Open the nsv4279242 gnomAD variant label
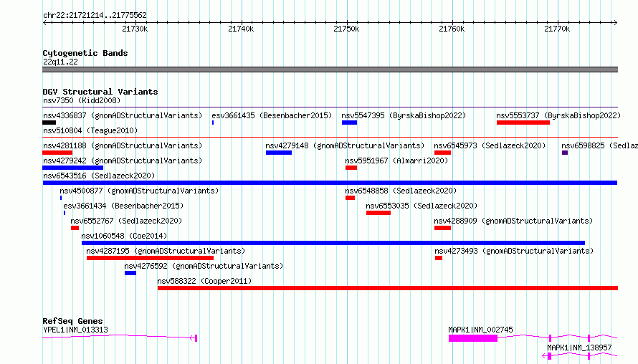Viewport: 638px width, 364px height. (123, 161)
